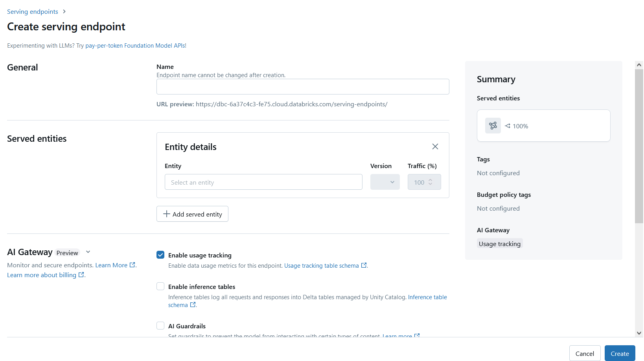Open pay-per-token Foundation Model APIs link

(136, 46)
